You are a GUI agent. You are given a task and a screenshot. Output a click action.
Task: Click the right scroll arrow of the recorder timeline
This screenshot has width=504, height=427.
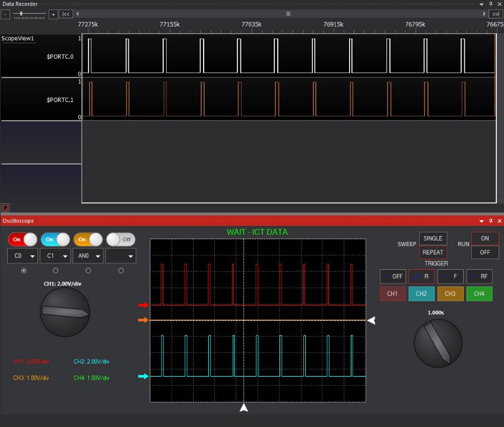tap(484, 14)
